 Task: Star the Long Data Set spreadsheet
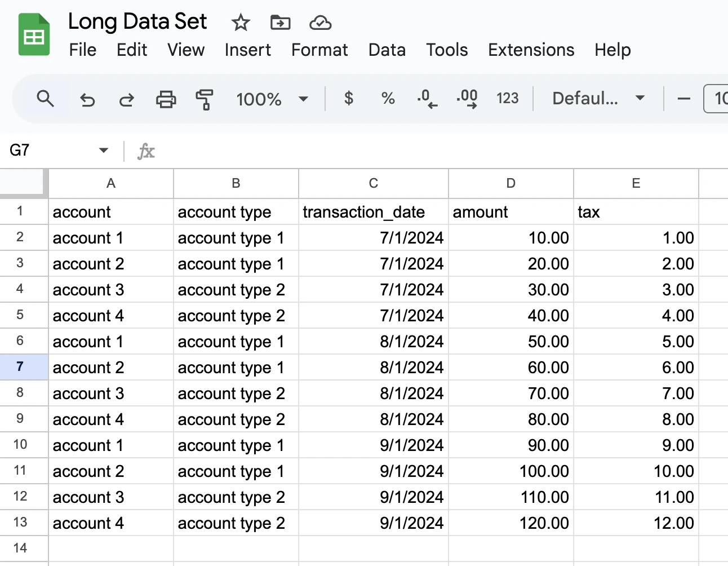point(240,23)
